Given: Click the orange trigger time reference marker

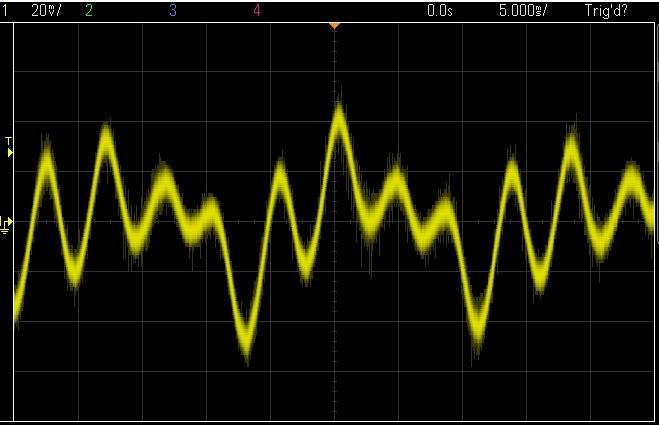Looking at the screenshot, I should pyautogui.click(x=334, y=26).
